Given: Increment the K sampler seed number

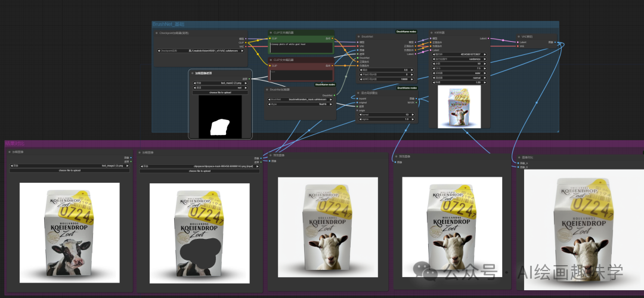Looking at the screenshot, I should (x=485, y=54).
